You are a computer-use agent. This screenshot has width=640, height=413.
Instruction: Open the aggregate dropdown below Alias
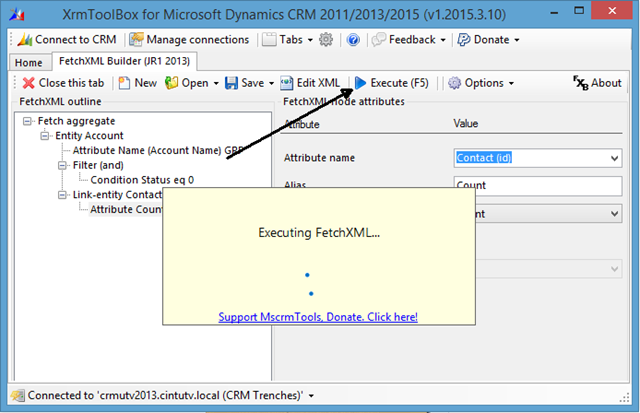tap(614, 214)
